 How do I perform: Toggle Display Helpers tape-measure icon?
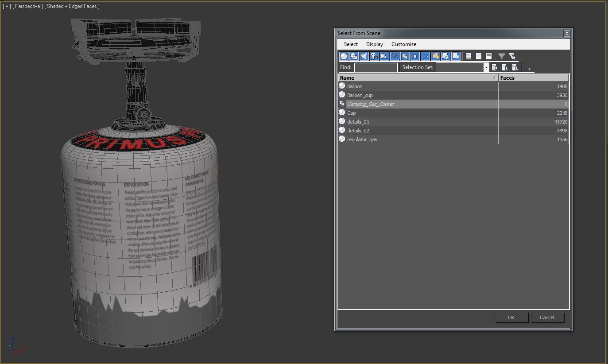pos(384,56)
